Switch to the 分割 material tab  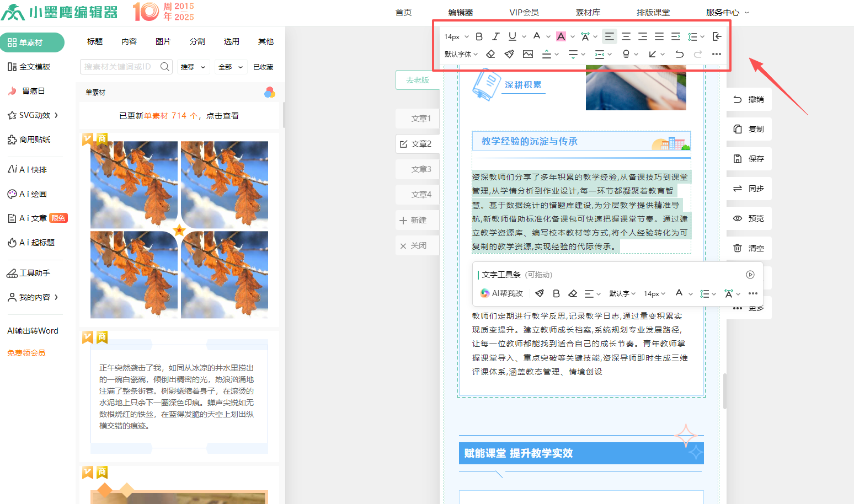coord(198,41)
